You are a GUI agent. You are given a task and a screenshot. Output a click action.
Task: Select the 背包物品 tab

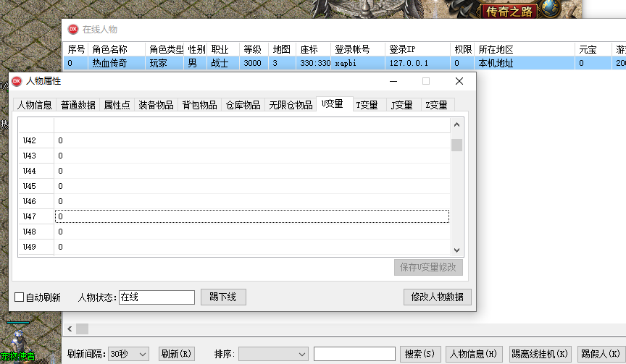(x=199, y=105)
